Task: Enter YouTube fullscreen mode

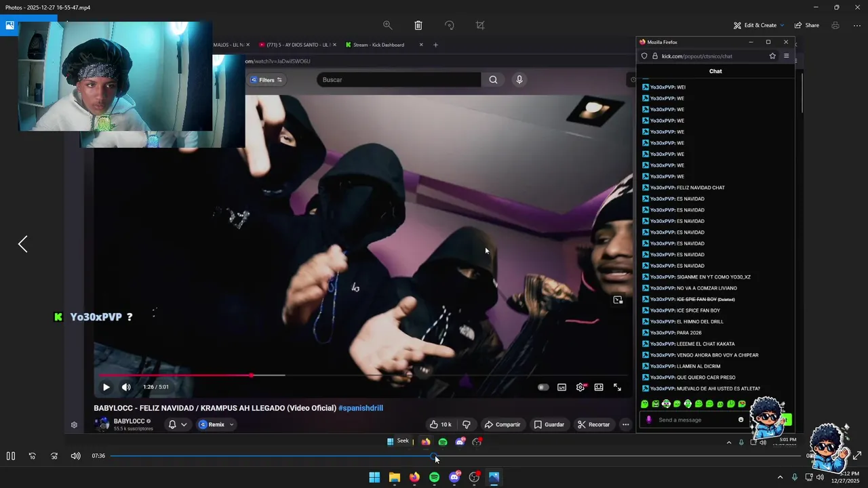Action: tap(617, 387)
